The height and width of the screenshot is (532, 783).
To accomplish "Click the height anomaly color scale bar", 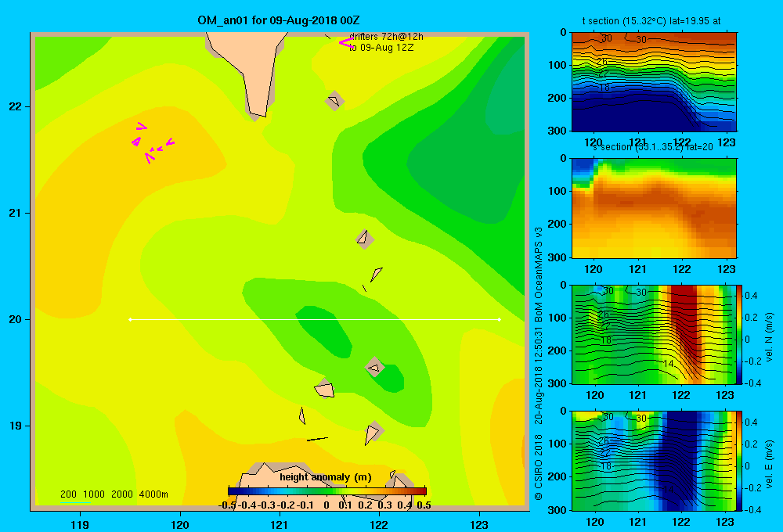I will (x=327, y=491).
